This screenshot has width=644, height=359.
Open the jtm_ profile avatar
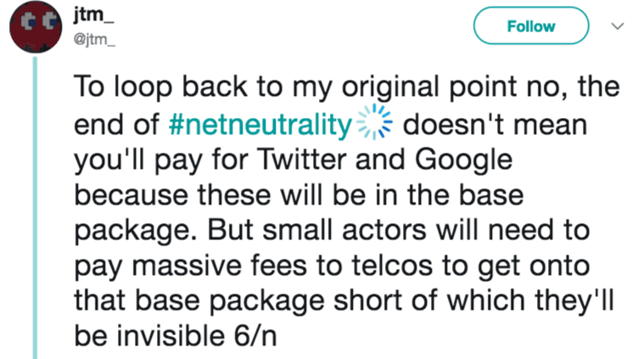(x=36, y=27)
